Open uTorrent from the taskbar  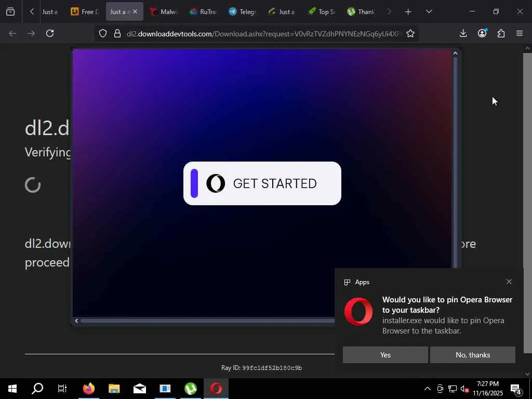point(191,389)
